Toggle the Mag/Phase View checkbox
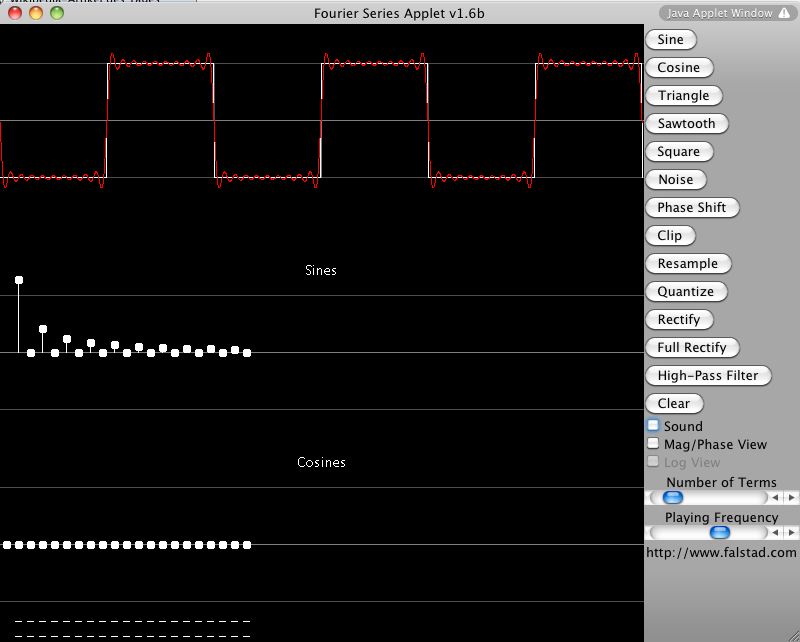Viewport: 800px width, 642px height. (x=654, y=444)
